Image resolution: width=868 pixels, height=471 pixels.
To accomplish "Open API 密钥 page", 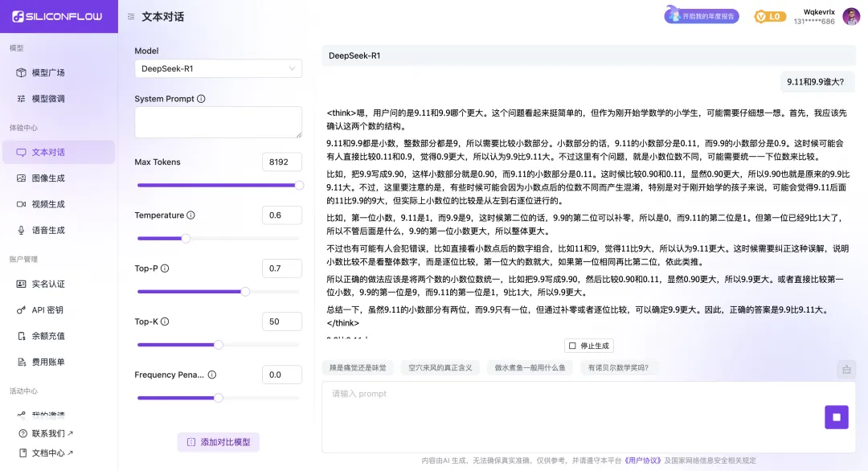I will point(59,310).
